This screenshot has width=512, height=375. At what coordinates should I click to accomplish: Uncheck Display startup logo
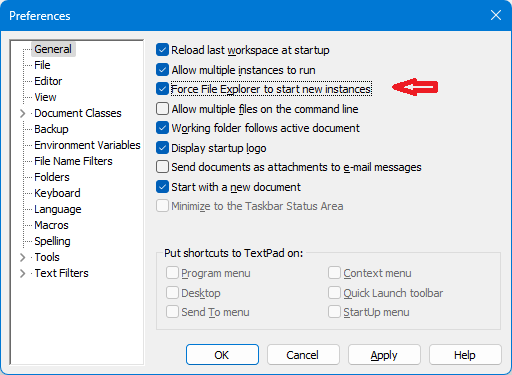pyautogui.click(x=162, y=148)
